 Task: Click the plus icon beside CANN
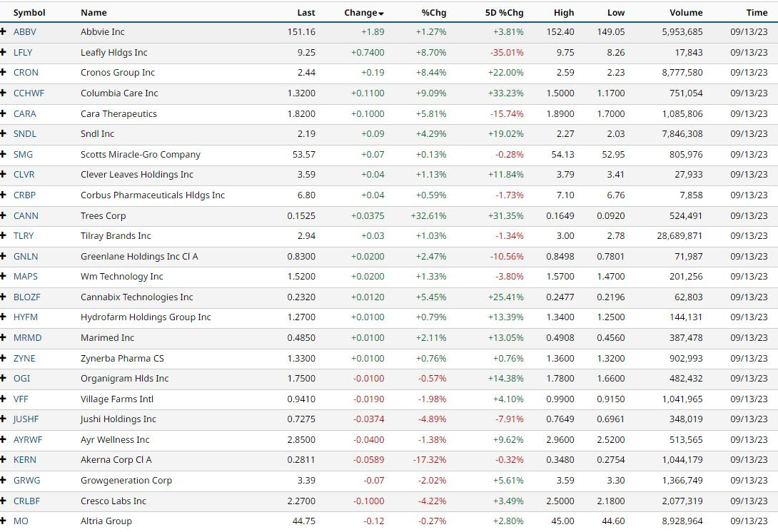click(x=3, y=215)
